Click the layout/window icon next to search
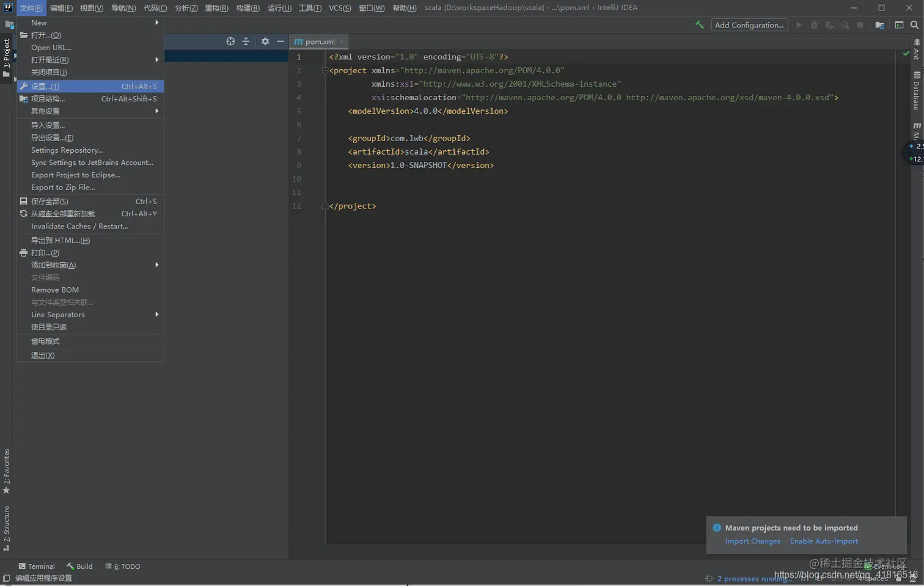 (x=899, y=25)
